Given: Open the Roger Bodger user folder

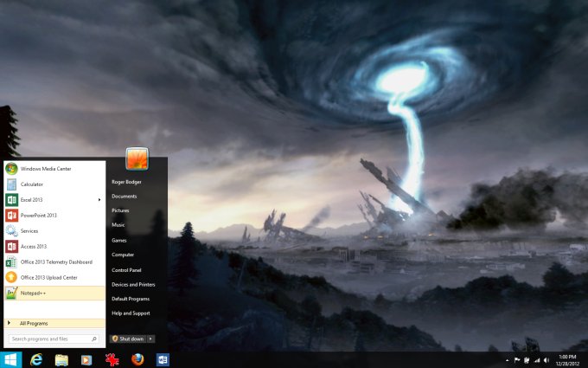Looking at the screenshot, I should click(126, 182).
